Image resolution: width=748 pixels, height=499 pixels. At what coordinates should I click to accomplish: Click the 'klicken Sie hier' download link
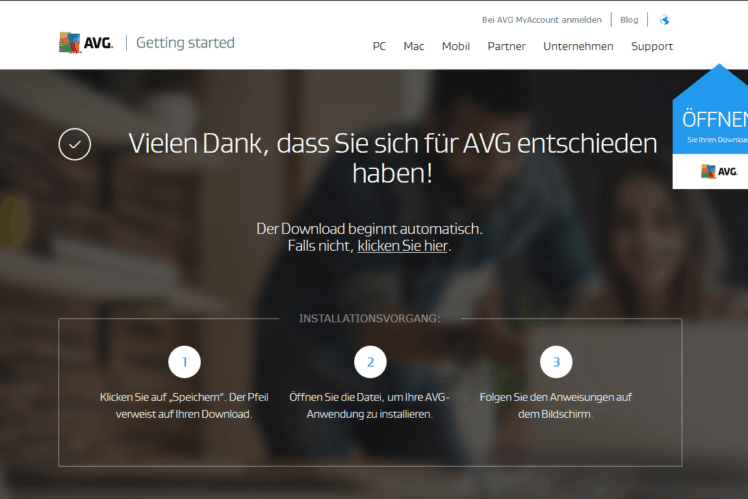(403, 246)
